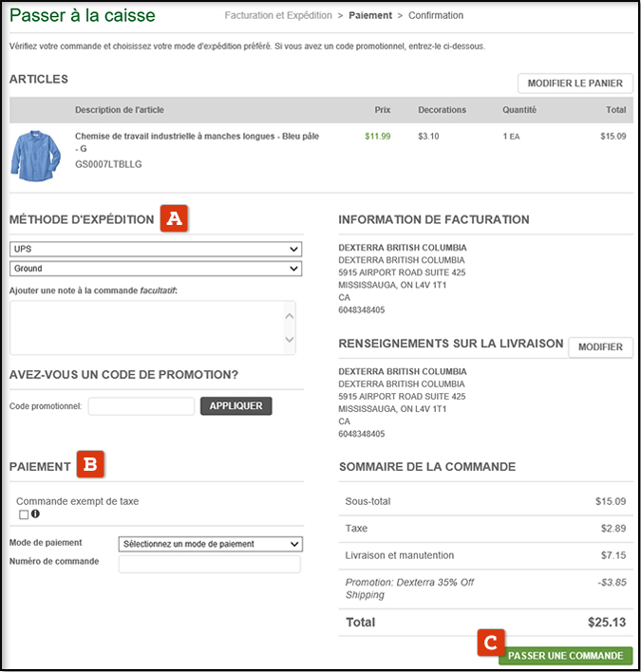
Task: Click the red marker C icon
Action: pos(490,643)
